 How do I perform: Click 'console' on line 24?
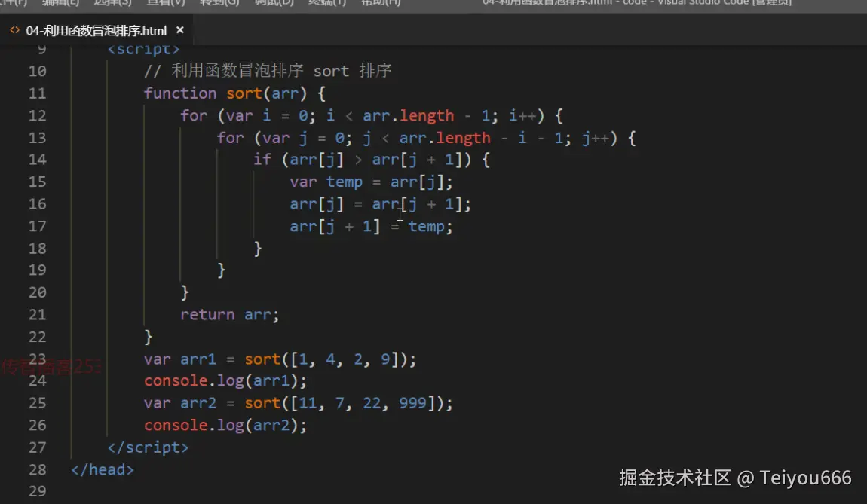[175, 380]
